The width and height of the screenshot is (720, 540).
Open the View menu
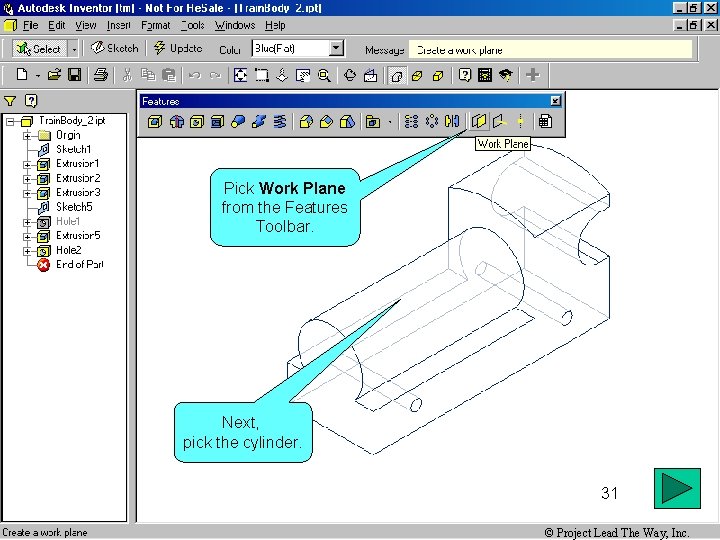(86, 25)
